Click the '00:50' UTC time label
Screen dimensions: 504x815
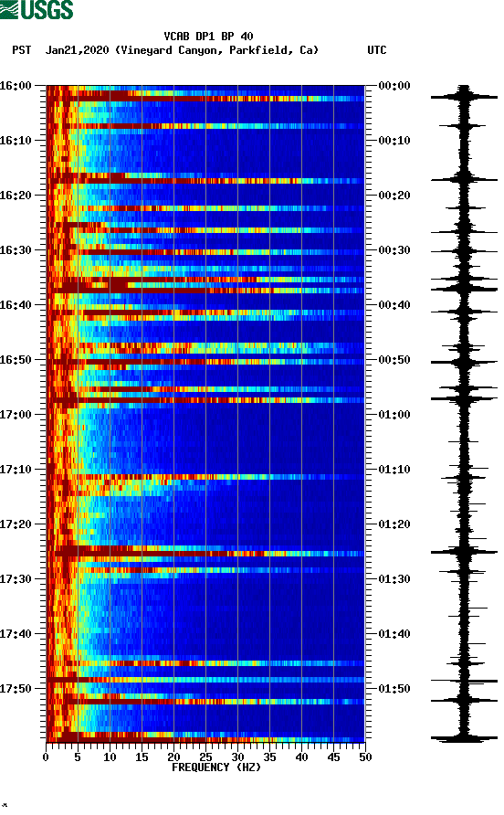(x=394, y=360)
